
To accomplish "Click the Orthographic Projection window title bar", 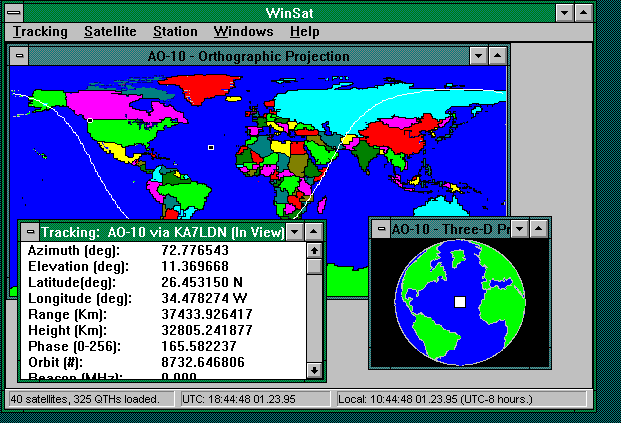I will point(249,56).
